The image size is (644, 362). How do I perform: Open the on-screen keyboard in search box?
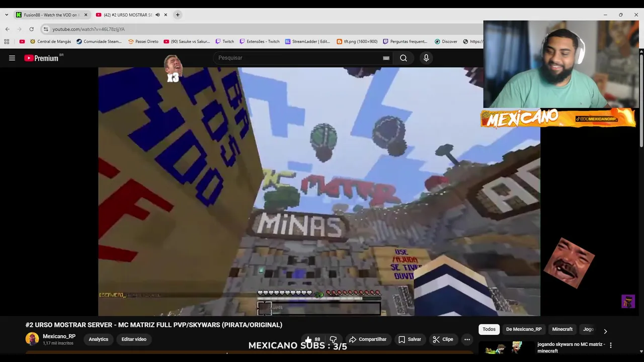(386, 58)
